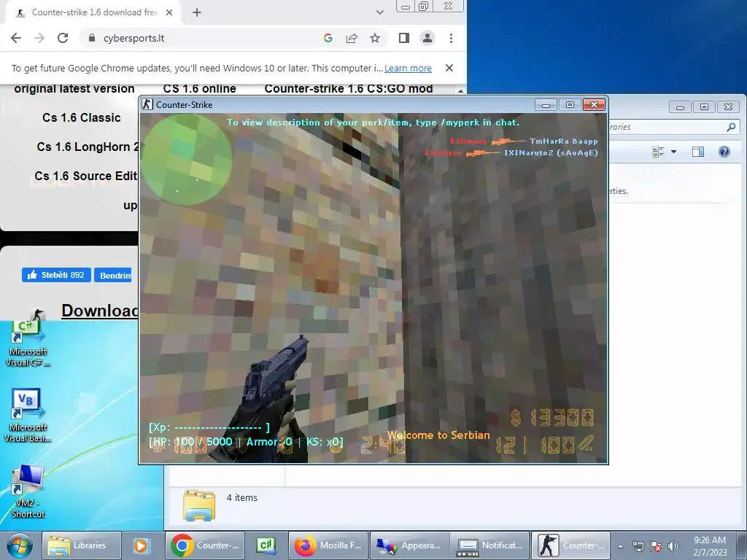Image resolution: width=747 pixels, height=560 pixels.
Task: Click the Counter-Strike window title icon
Action: 147,104
